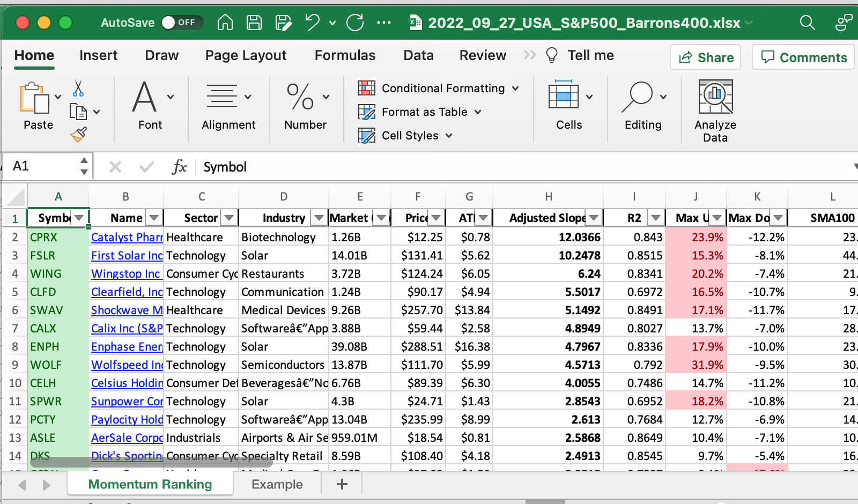This screenshot has width=858, height=504.
Task: Click the Undo arrow icon
Action: [x=312, y=23]
